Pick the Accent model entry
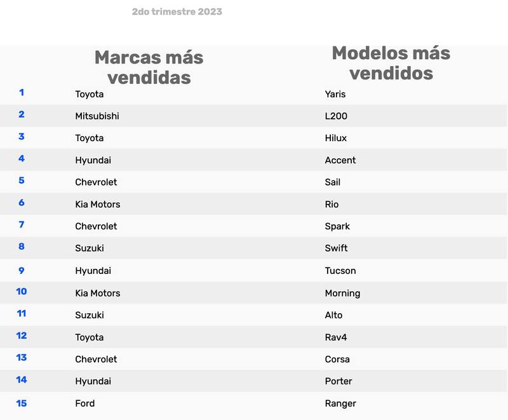The image size is (508, 420). pos(340,160)
